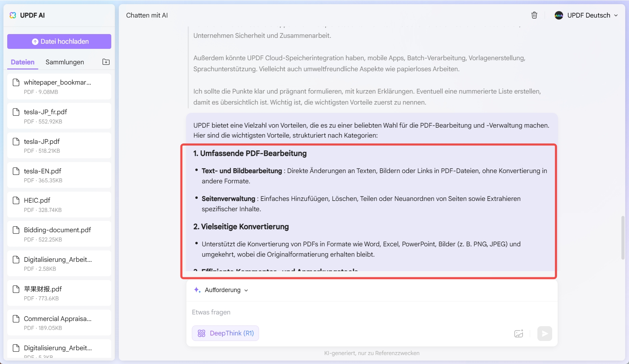Open tesla-EN.pdf file
Screen dimensions: 629x364
59,175
